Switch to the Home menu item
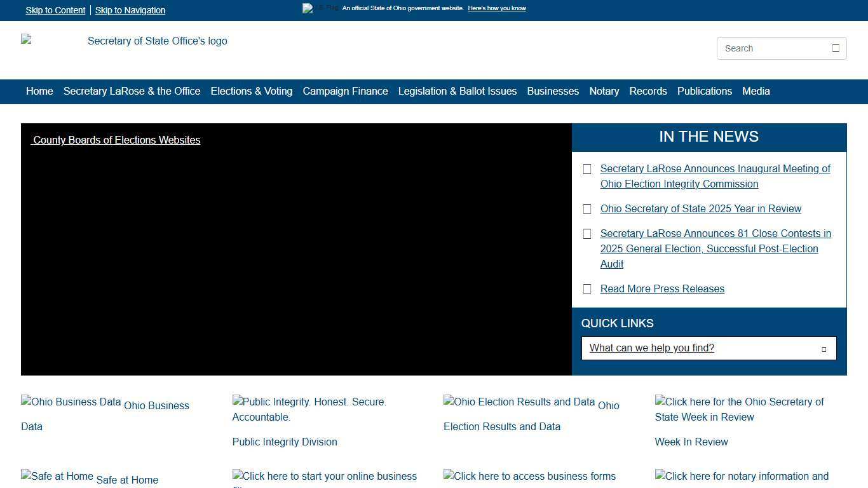The image size is (868, 488). 39,91
